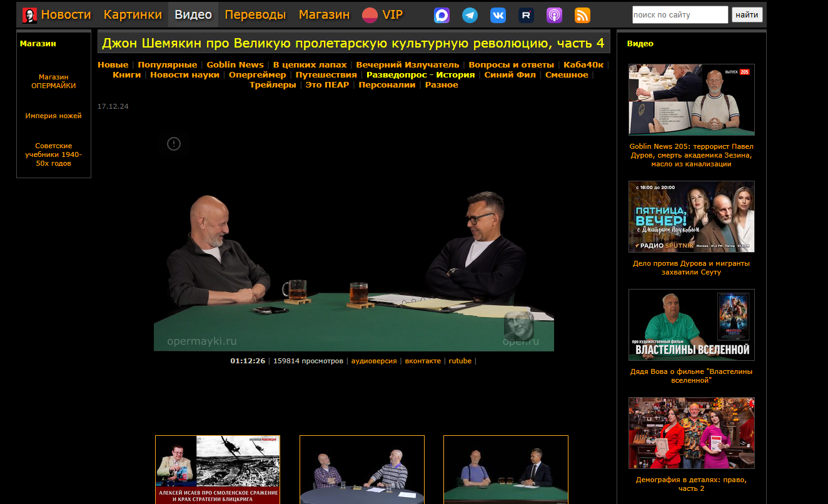The width and height of the screenshot is (828, 504).
Task: Click the site logo icon beside Новости
Action: click(29, 15)
